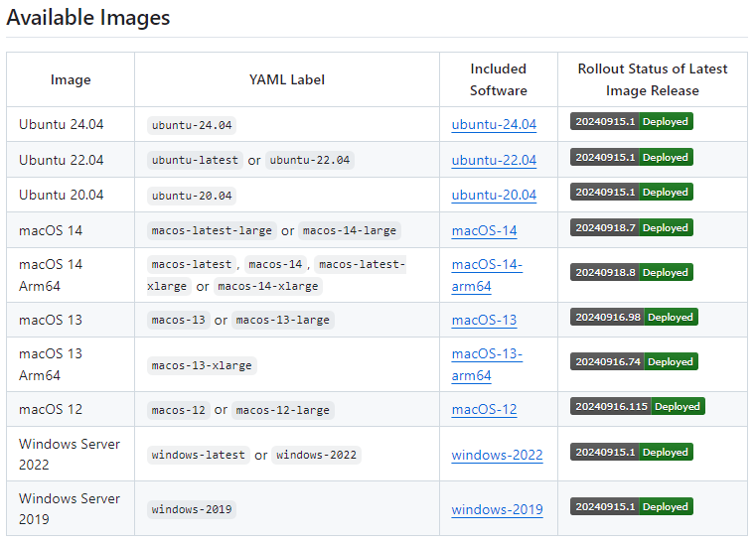The height and width of the screenshot is (543, 756).
Task: Select the macos-12-large YAML label
Action: coord(282,410)
